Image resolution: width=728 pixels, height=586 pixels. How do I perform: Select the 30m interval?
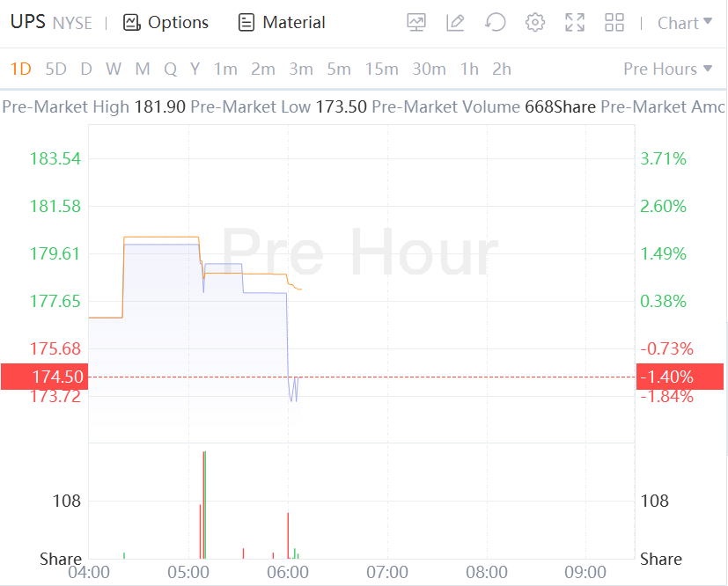(429, 69)
